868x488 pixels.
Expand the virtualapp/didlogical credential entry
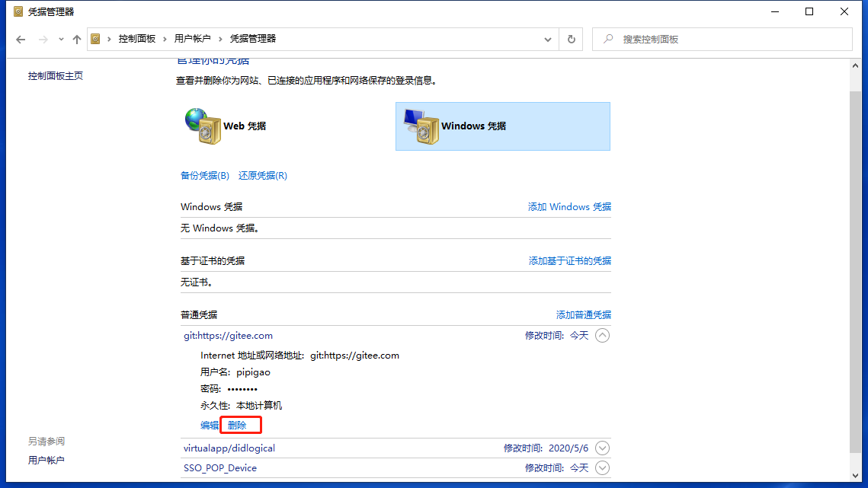click(x=602, y=448)
